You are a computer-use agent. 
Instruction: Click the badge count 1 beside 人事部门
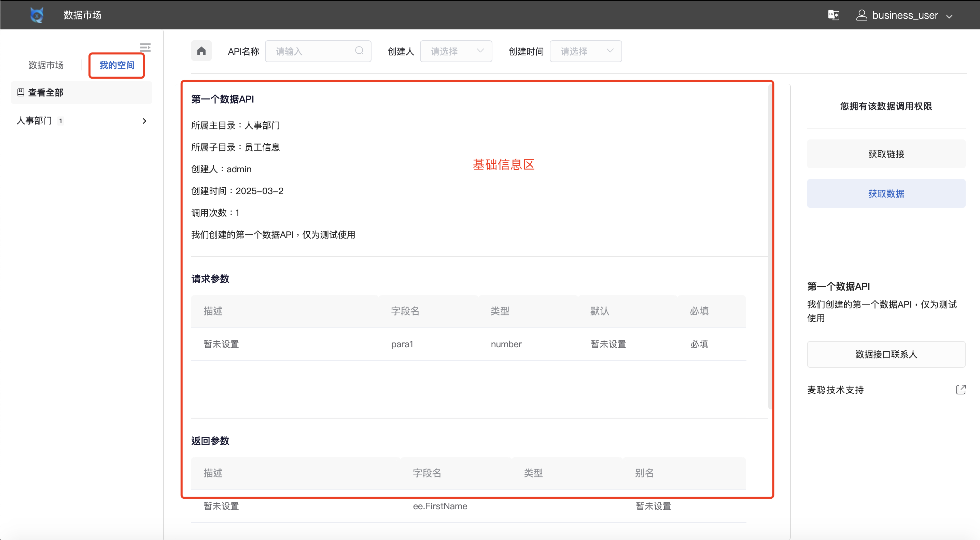pos(60,121)
